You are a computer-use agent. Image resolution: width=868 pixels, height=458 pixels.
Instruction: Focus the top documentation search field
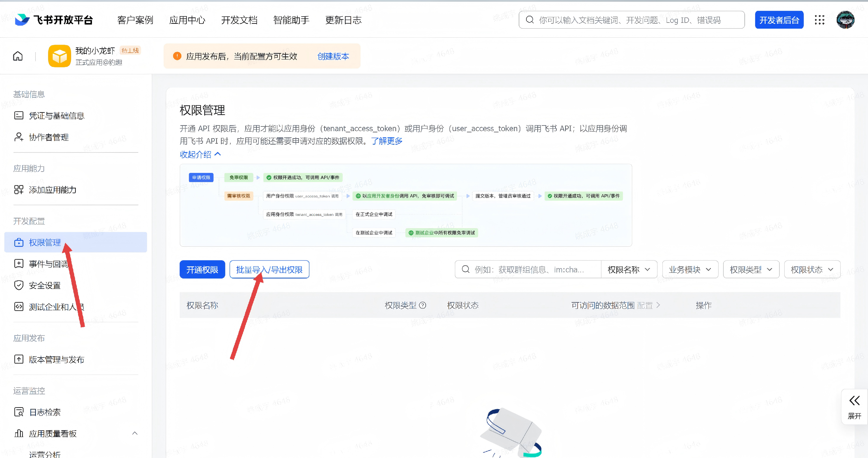pyautogui.click(x=631, y=20)
